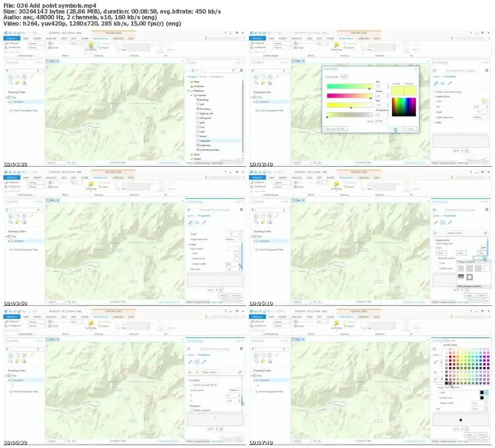Image resolution: width=495 pixels, height=448 pixels.
Task: Check Rotate clockwise box in 00:06:30 frame
Action: pyautogui.click(x=191, y=410)
